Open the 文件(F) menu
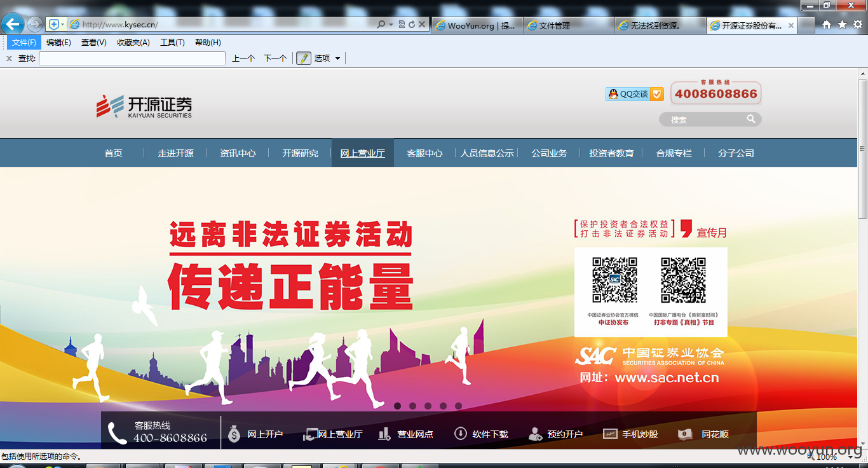The width and height of the screenshot is (868, 468). point(24,42)
